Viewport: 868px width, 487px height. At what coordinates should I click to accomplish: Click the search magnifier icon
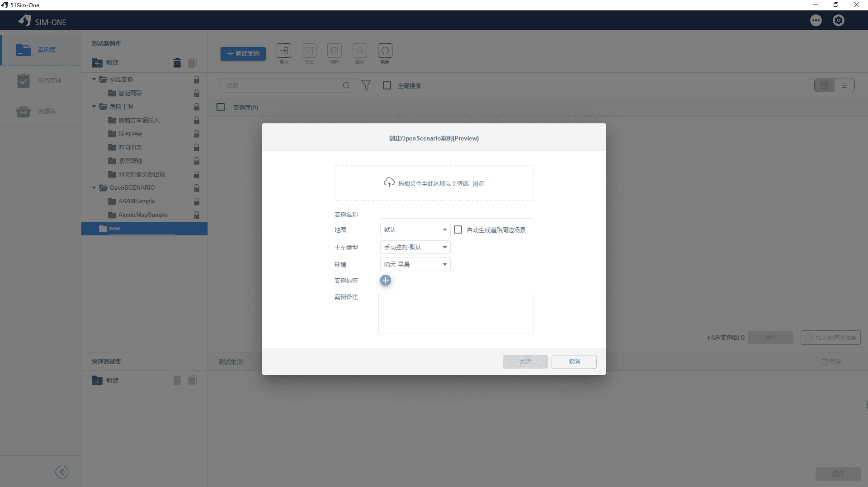tap(346, 85)
